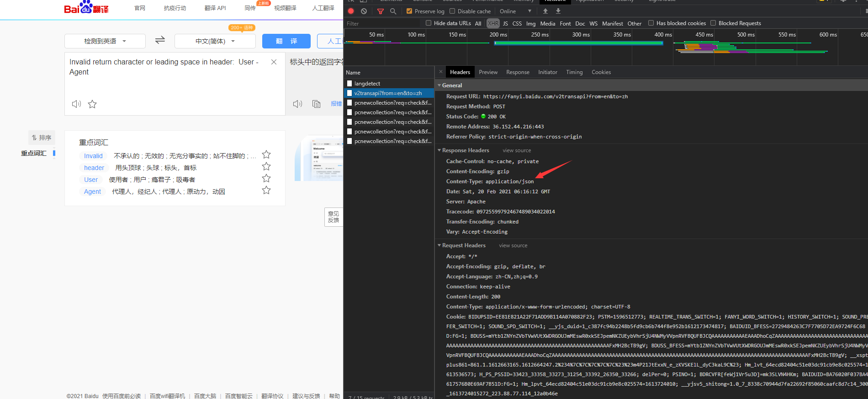Close the request details pane
Viewport: 868px width, 399px height.
[441, 72]
